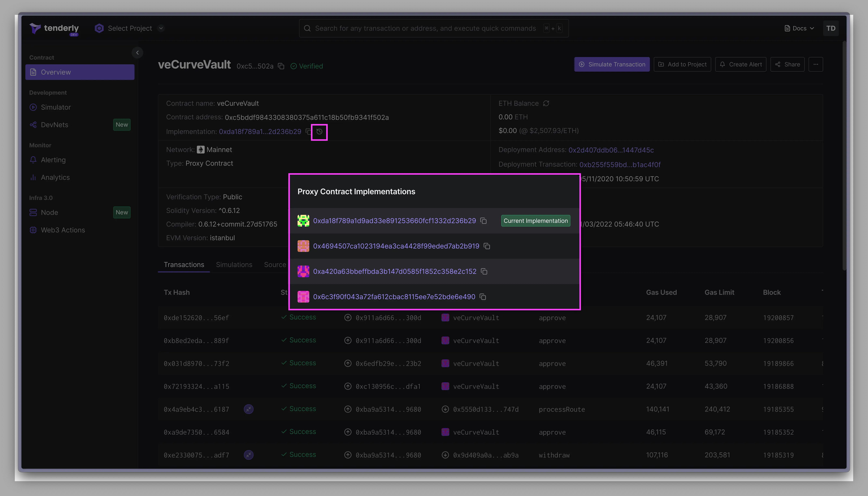
Task: Collapse the sidebar with the chevron button
Action: pos(137,52)
